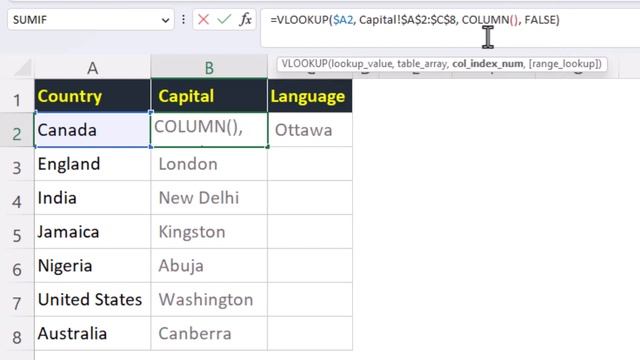Select row 3 header
The height and width of the screenshot is (360, 640).
[17, 164]
